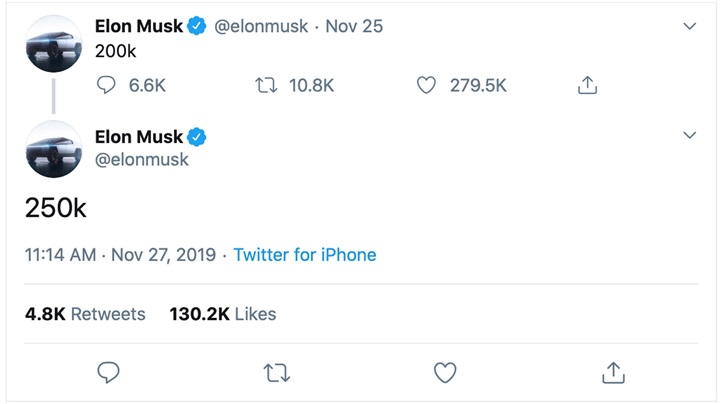Open the 11:14 AM Nov 27 timestamp

coord(120,255)
